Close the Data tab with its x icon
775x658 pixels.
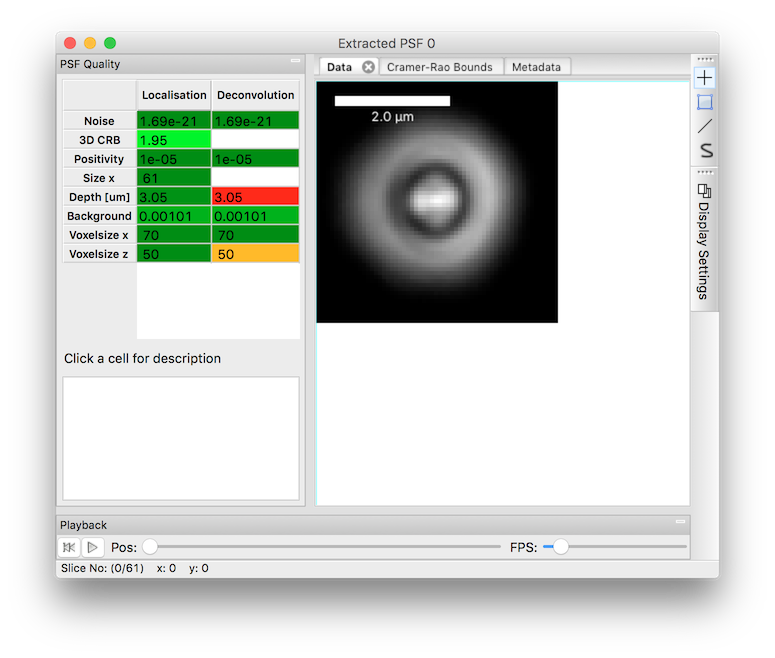(x=368, y=67)
